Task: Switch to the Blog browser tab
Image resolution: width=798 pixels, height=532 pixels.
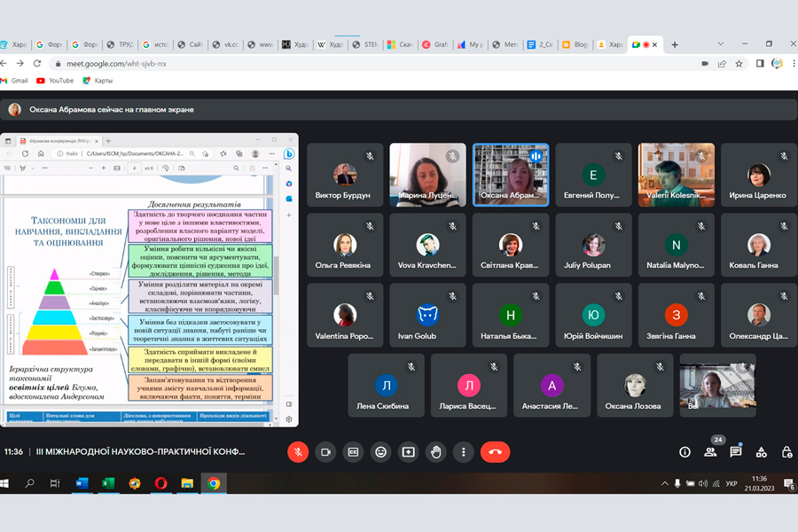Action: [x=576, y=44]
